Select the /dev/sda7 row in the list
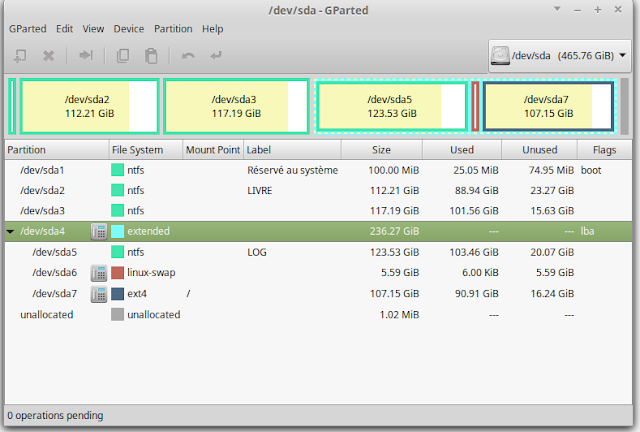This screenshot has height=432, width=640. click(x=318, y=294)
